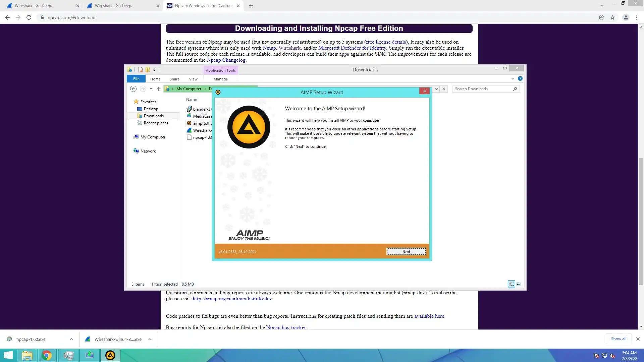Switch to large icons view in Explorer

coord(519,284)
